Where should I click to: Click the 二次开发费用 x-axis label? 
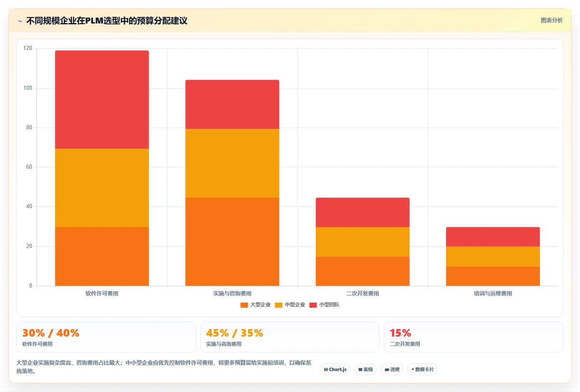pos(362,293)
